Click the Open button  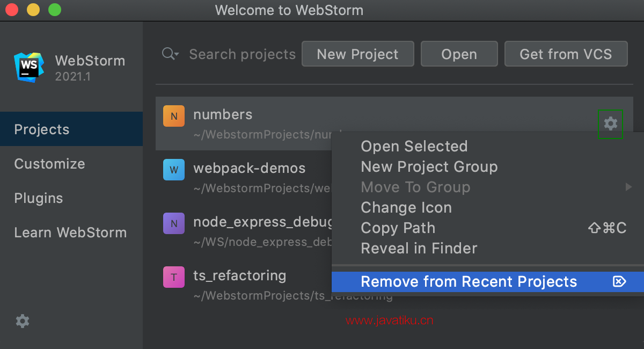pyautogui.click(x=459, y=54)
